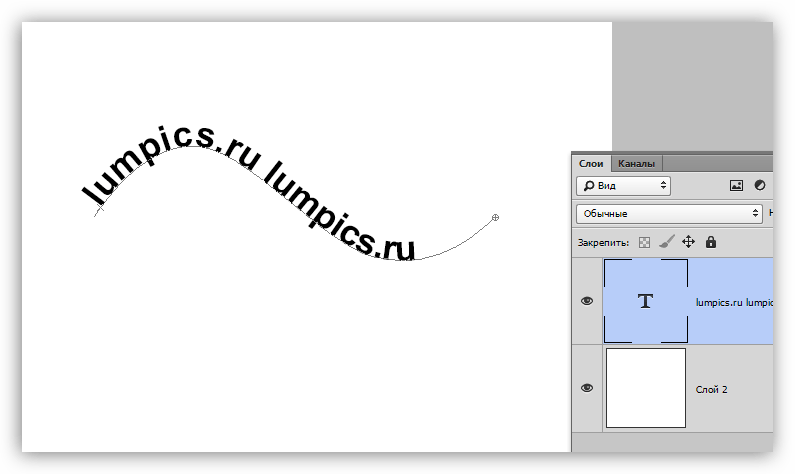The height and width of the screenshot is (474, 795).
Task: Enable lock transparent pixels checkerboard icon
Action: click(x=645, y=242)
